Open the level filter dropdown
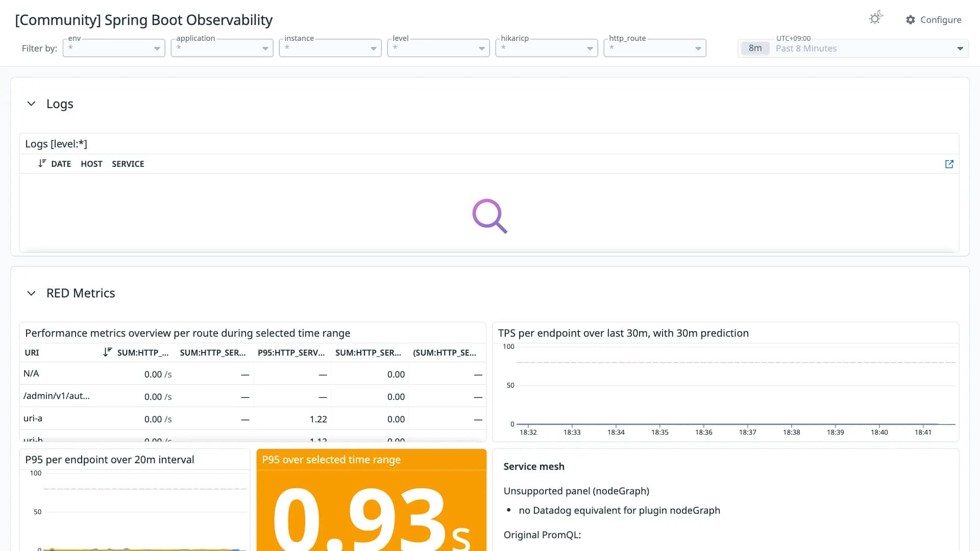Viewport: 980px width, 551px height. tap(438, 48)
